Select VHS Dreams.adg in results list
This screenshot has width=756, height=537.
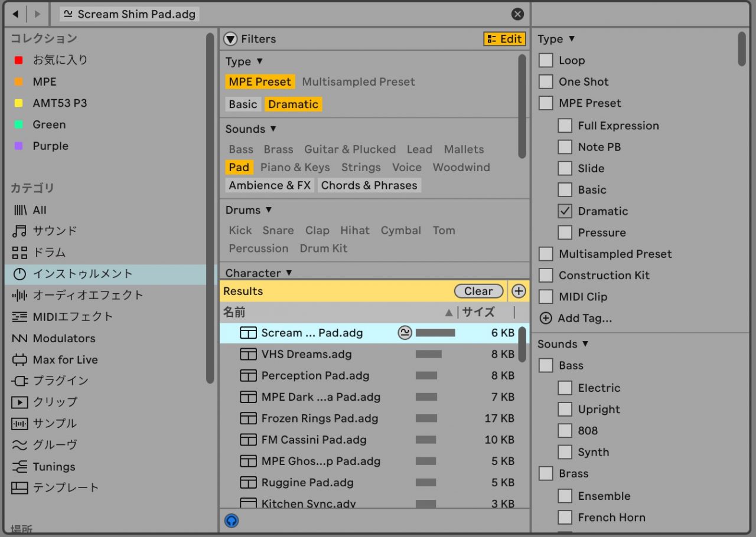(x=306, y=354)
